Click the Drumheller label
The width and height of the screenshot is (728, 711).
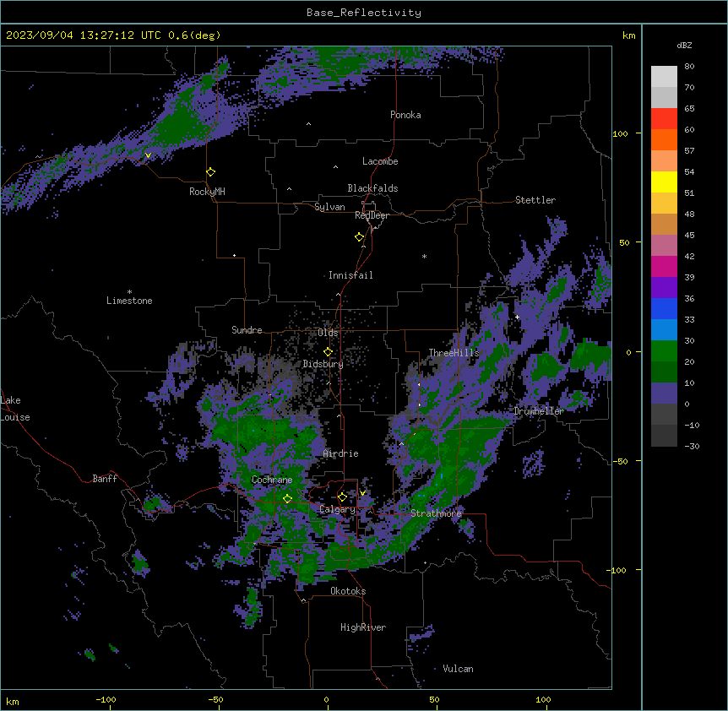click(x=539, y=411)
